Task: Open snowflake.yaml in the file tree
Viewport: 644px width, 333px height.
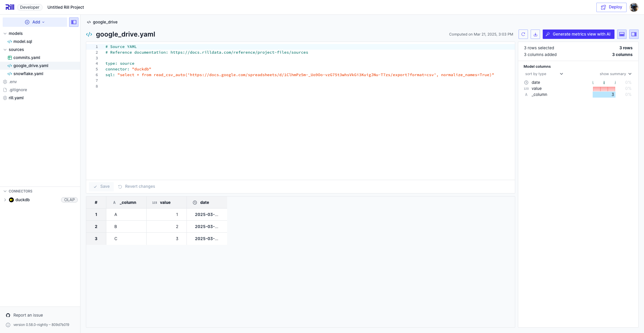Action: click(28, 74)
